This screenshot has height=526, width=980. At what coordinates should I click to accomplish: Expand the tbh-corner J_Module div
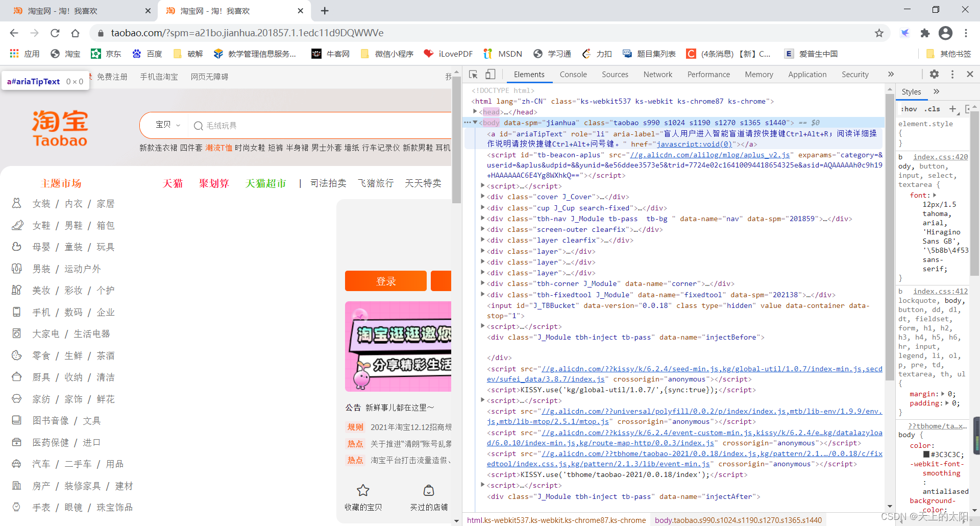(482, 283)
